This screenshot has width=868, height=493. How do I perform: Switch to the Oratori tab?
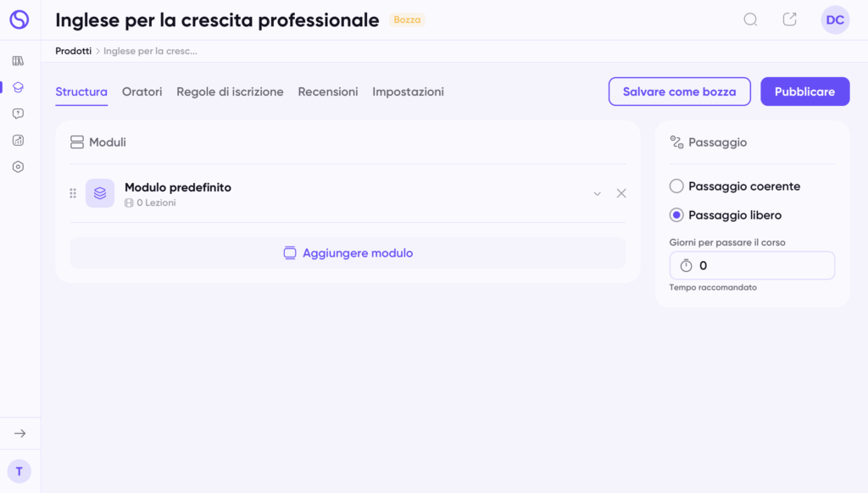click(x=142, y=91)
